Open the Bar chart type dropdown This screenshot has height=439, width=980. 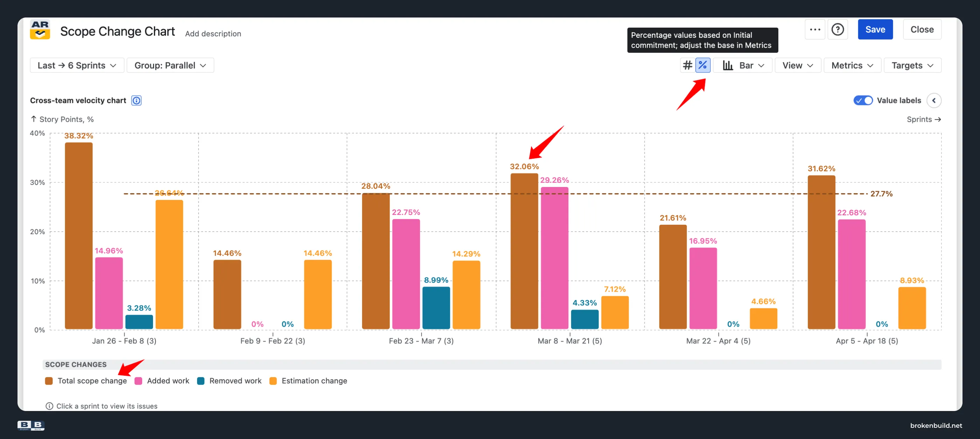tap(743, 65)
